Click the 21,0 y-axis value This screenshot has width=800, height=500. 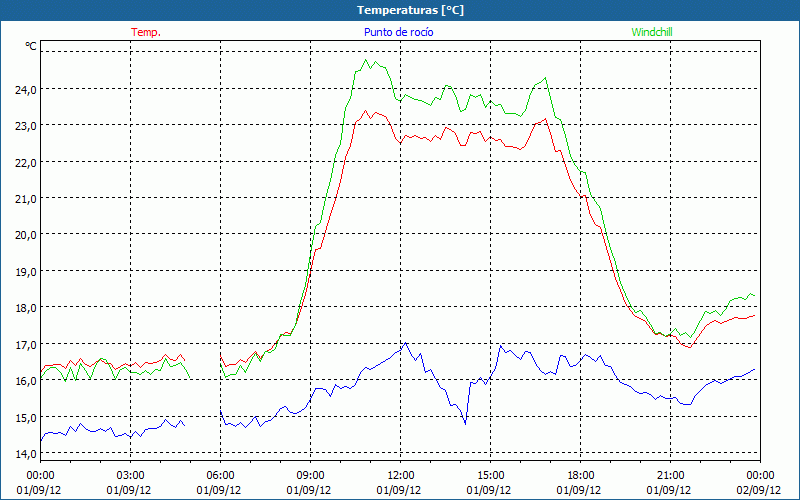point(26,198)
